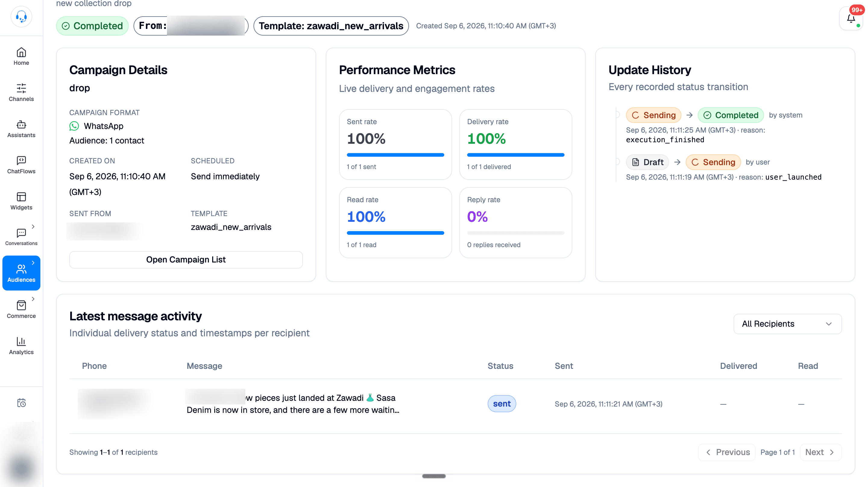Open the Commerce section
Viewport: 868px width, 487px height.
(x=21, y=310)
